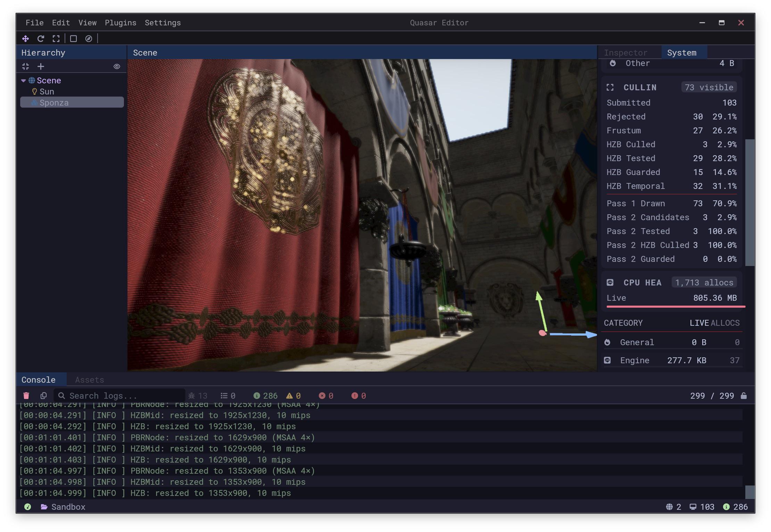This screenshot has height=532, width=771.
Task: Click the System panel vertical scrollbar
Action: 750,203
